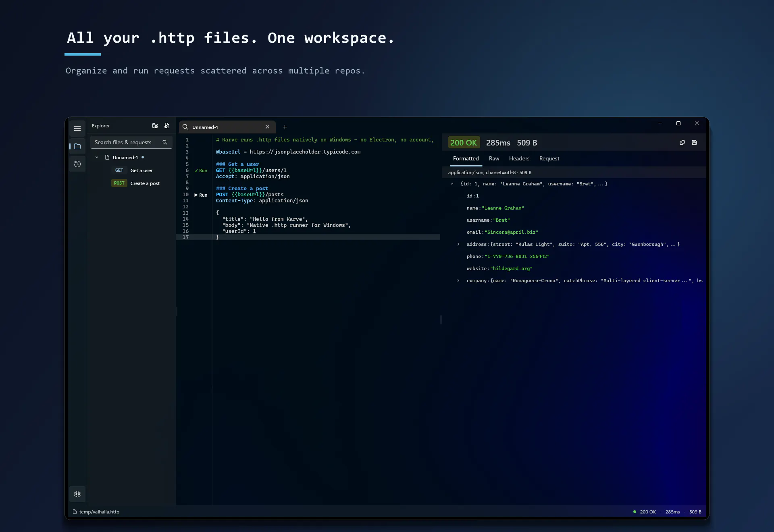Screen dimensions: 774x532
Task: Click the ### Create a post heading line
Action: click(242, 189)
